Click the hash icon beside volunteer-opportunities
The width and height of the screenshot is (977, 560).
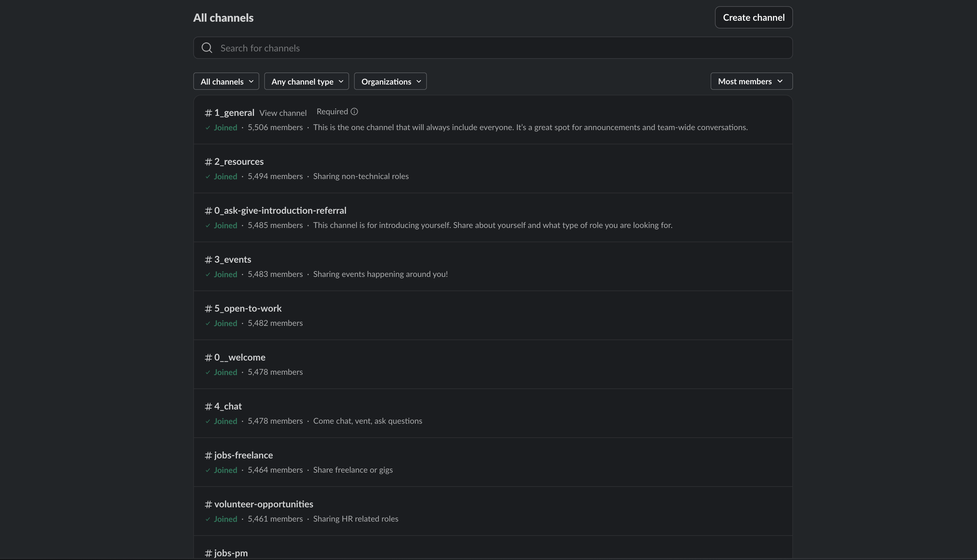[208, 504]
